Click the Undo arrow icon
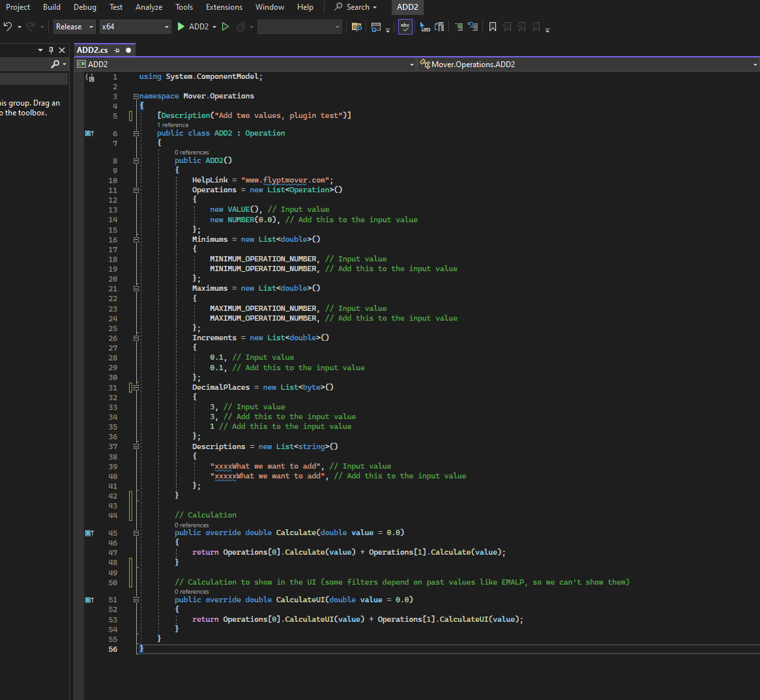 point(7,27)
